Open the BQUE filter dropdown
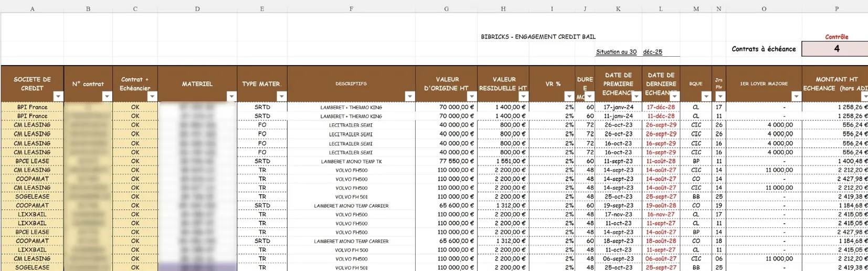868x271 pixels. tap(706, 97)
